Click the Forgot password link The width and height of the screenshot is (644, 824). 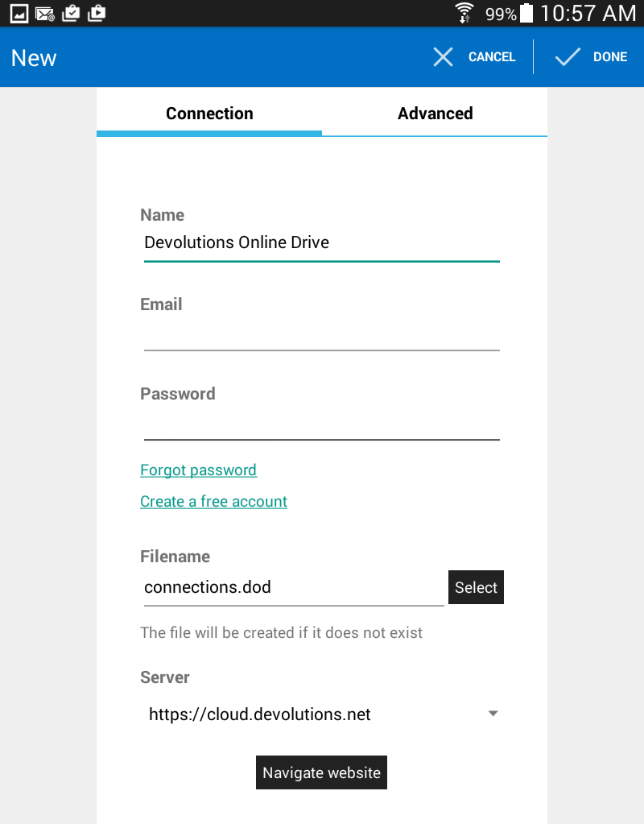tap(198, 470)
